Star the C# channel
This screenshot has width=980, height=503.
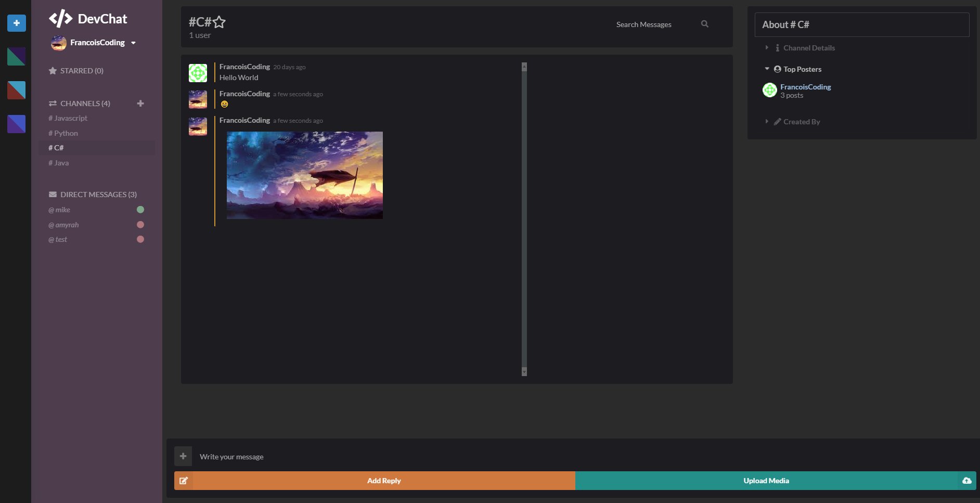tap(220, 22)
